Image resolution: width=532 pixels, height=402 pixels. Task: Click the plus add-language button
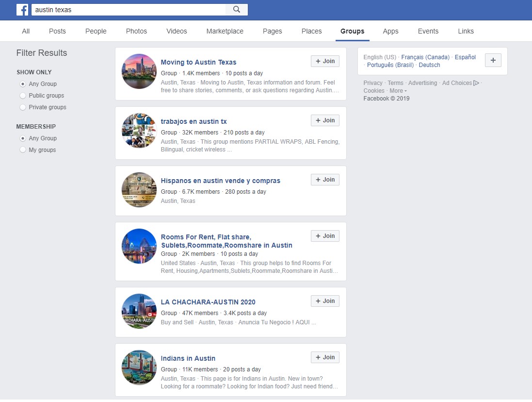pyautogui.click(x=493, y=60)
